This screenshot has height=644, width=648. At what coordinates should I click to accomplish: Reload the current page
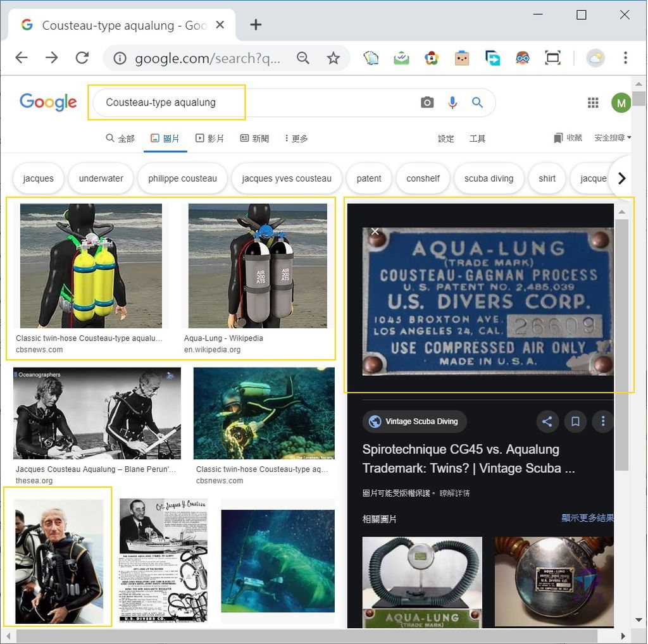82,58
